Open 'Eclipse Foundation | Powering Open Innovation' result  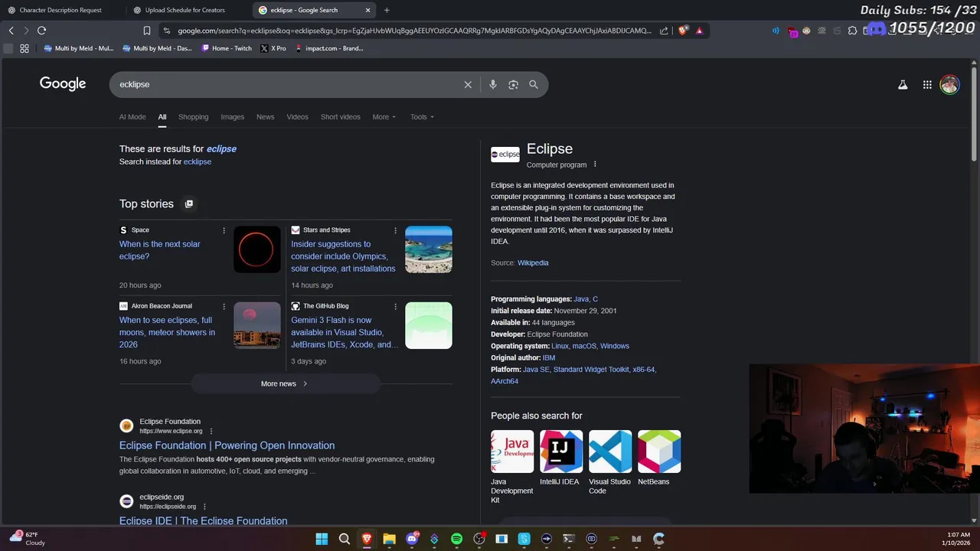click(227, 445)
